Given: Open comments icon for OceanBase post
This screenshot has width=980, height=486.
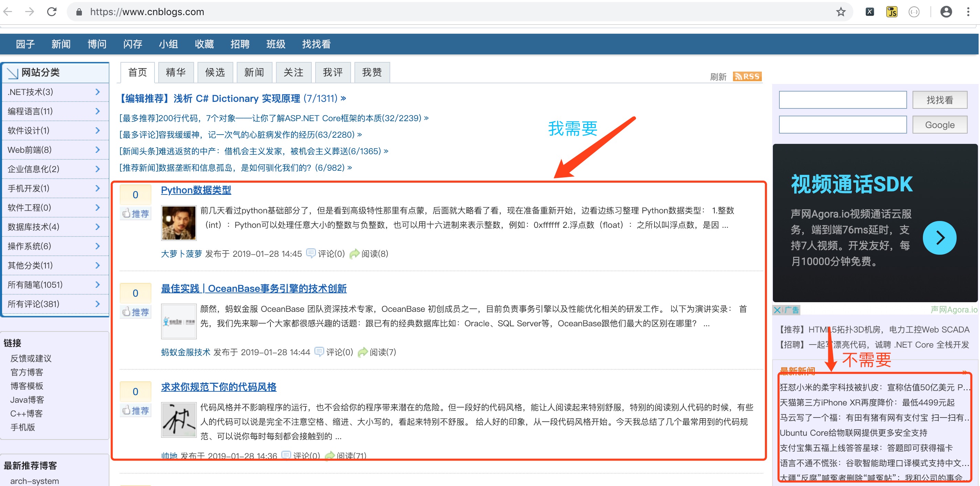Looking at the screenshot, I should [319, 351].
